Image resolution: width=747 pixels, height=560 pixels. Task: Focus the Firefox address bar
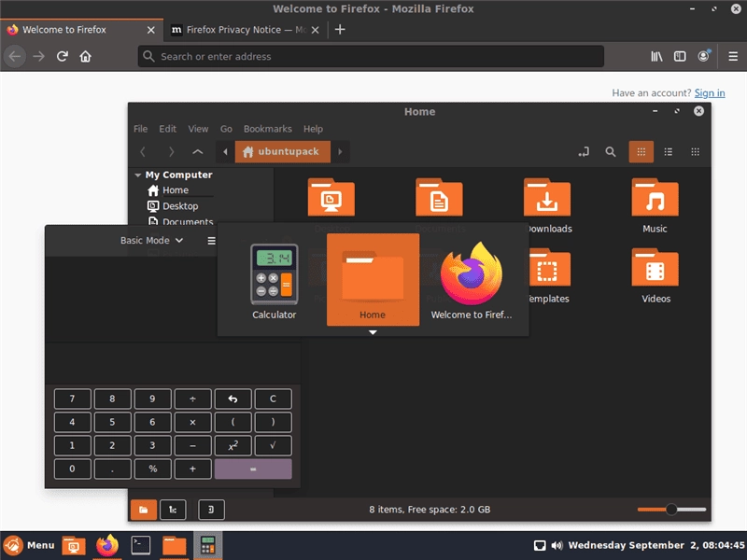tap(371, 56)
